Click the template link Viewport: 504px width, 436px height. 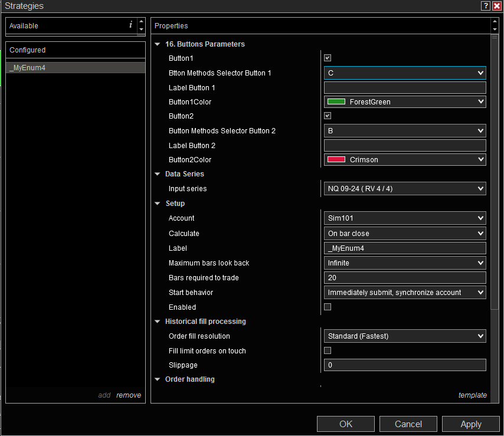pos(472,395)
